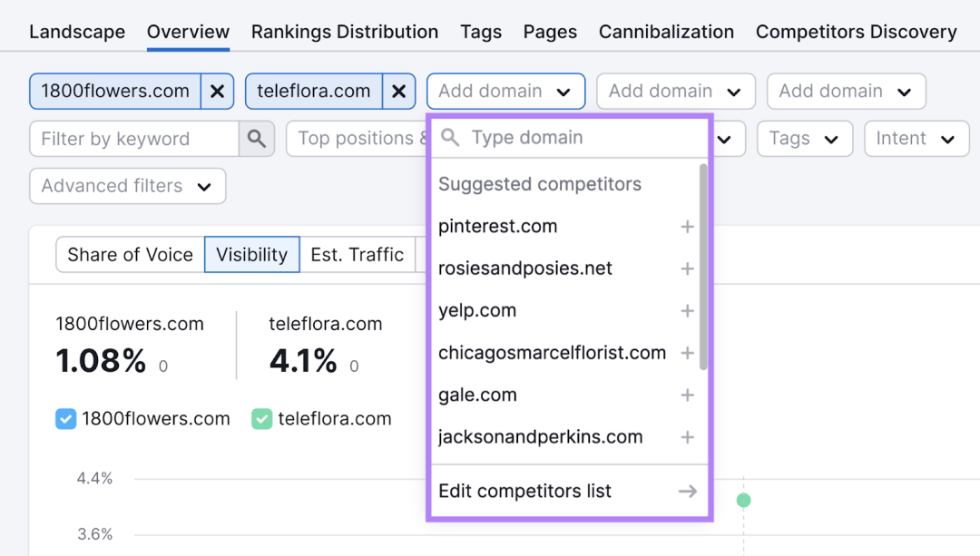
Task: Open the highlighted Add domain dropdown
Action: [505, 92]
